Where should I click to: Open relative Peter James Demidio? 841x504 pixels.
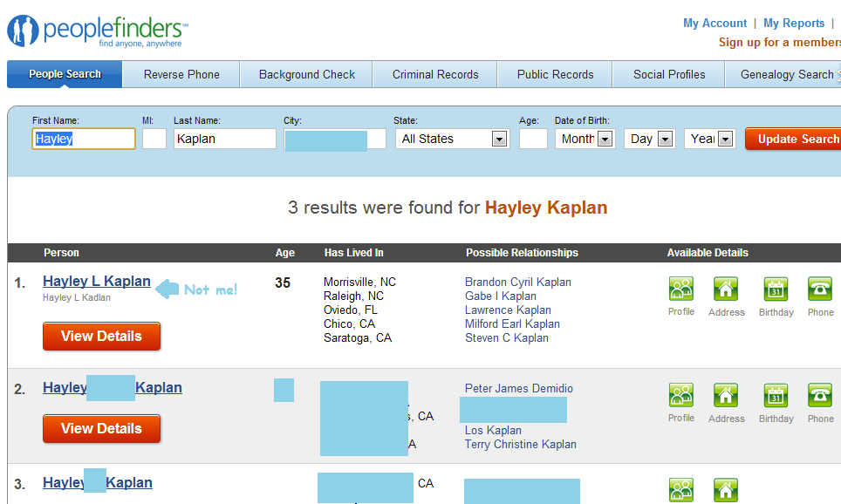point(519,388)
